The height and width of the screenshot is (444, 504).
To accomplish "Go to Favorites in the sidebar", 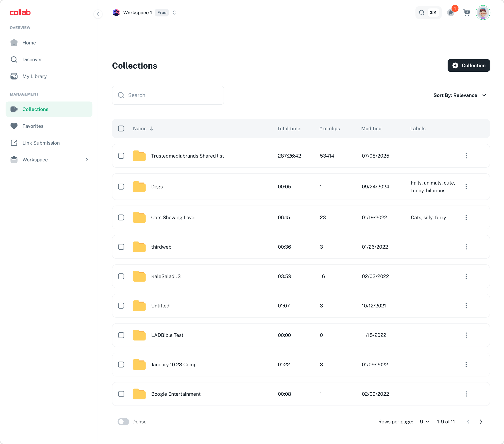I will pyautogui.click(x=33, y=126).
